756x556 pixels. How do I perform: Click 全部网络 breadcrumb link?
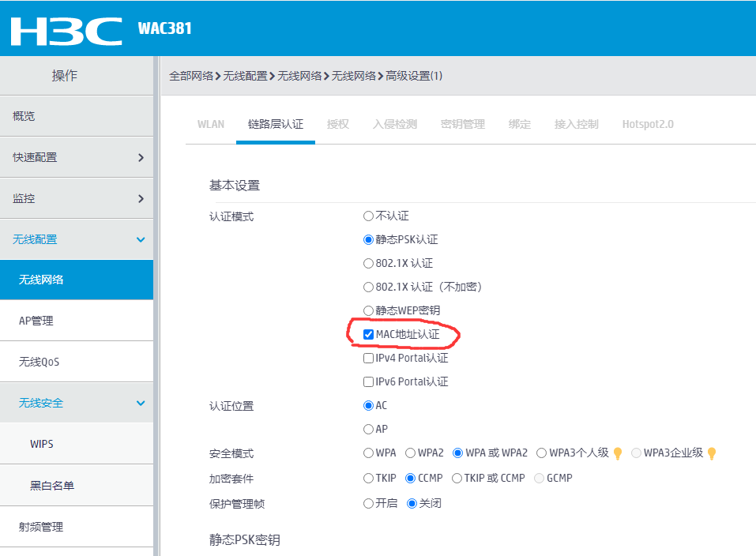[x=191, y=76]
